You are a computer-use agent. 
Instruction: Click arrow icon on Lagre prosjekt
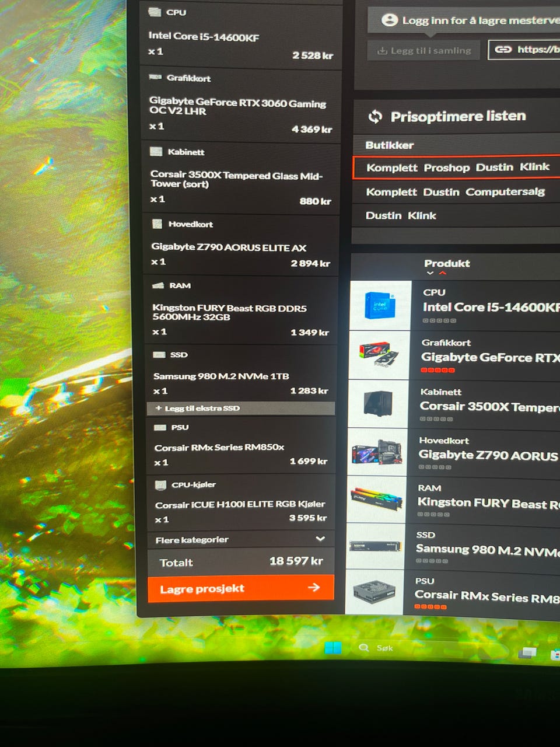(314, 587)
